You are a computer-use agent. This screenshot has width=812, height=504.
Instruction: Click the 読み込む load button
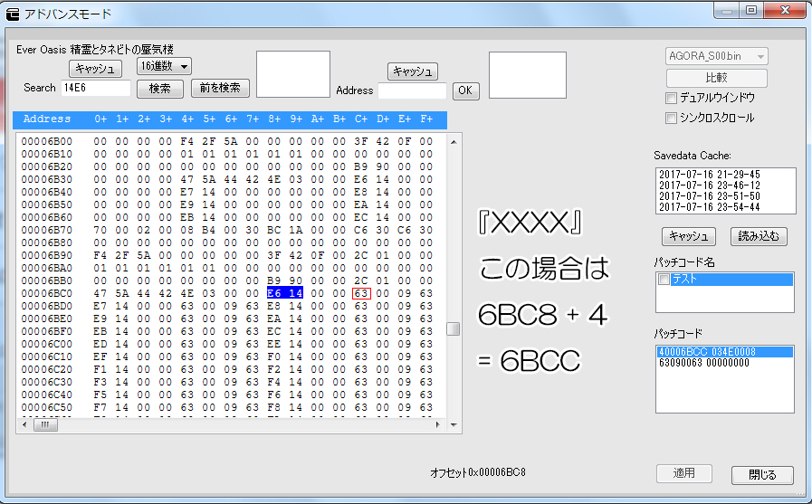758,236
